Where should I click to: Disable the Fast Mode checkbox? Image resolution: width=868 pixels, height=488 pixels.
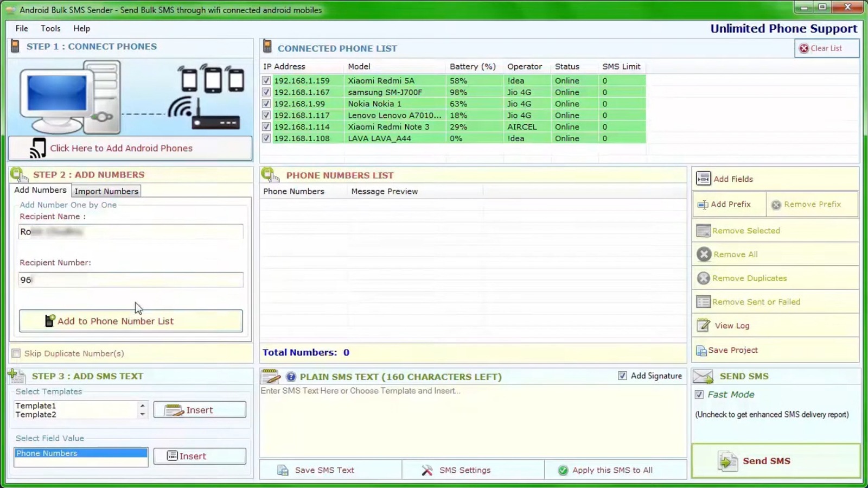(699, 395)
